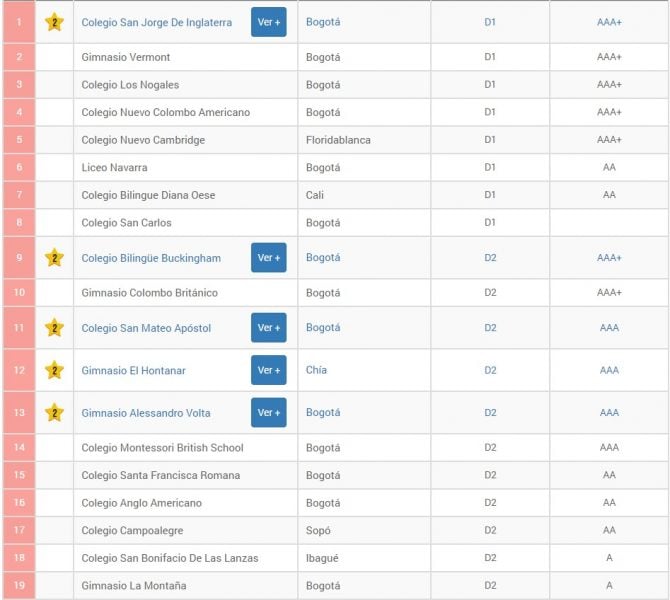
Task: Expand details with Ver + for San Jorge De Inglaterra
Action: 268,22
